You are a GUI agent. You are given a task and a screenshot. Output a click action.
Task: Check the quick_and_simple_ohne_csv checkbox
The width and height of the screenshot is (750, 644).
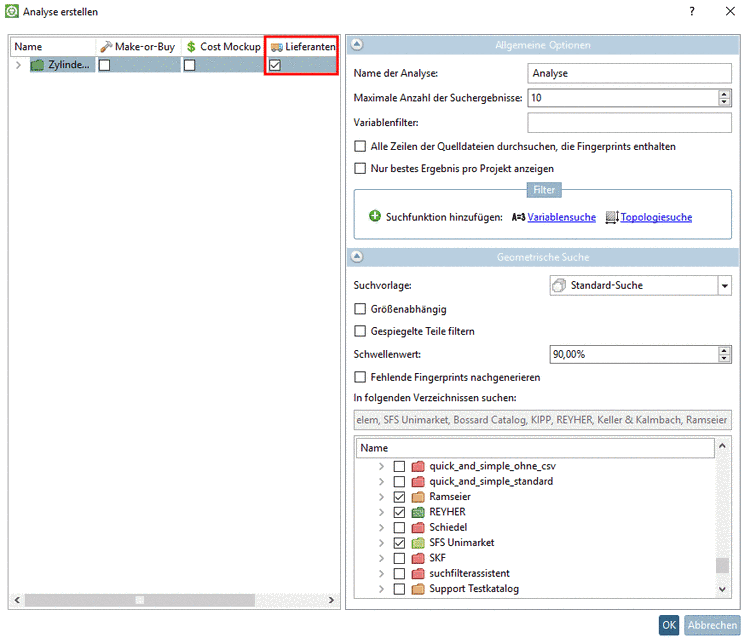(399, 466)
